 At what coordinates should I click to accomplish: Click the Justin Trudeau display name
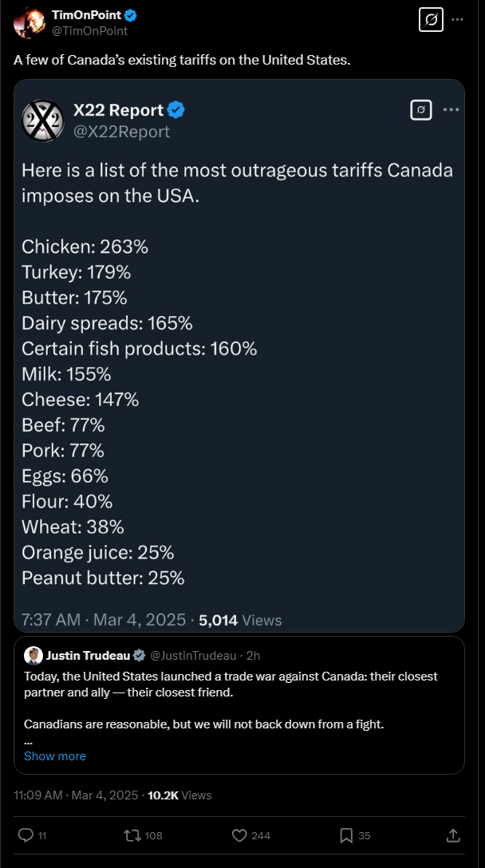point(88,656)
